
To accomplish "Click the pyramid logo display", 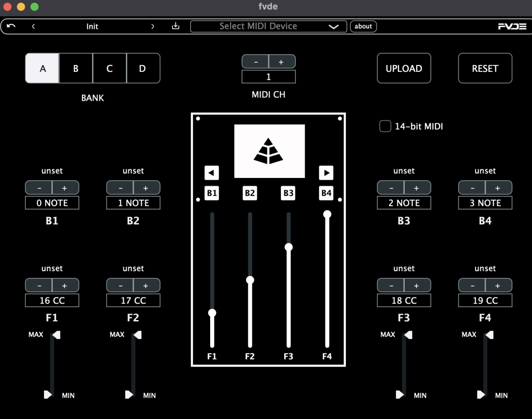I will pos(270,151).
